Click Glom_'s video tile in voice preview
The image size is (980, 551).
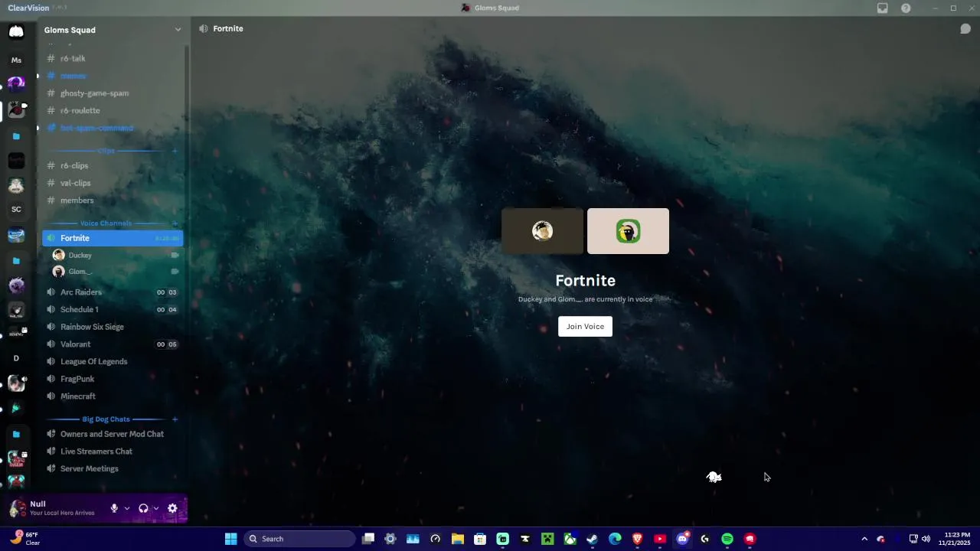(x=628, y=231)
